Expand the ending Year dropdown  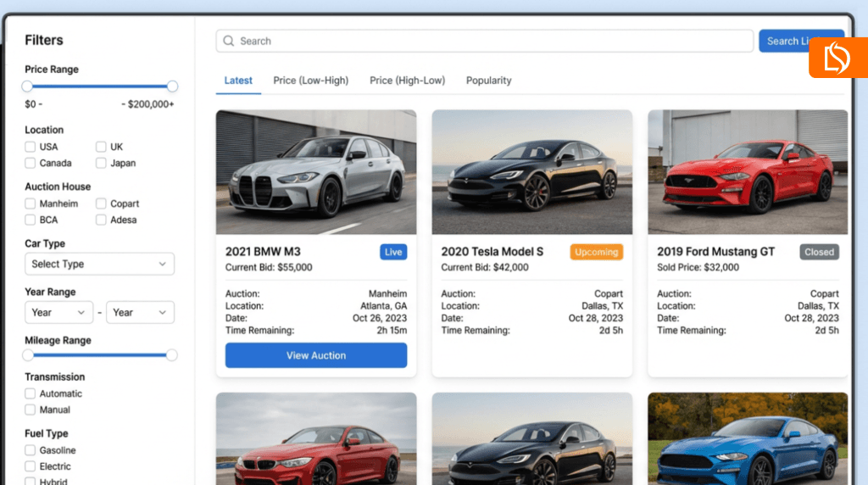[x=140, y=312]
